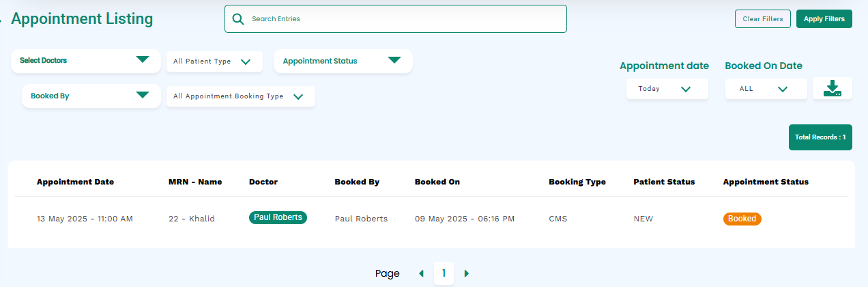Click the Patient Status column header
This screenshot has height=287, width=868.
664,182
